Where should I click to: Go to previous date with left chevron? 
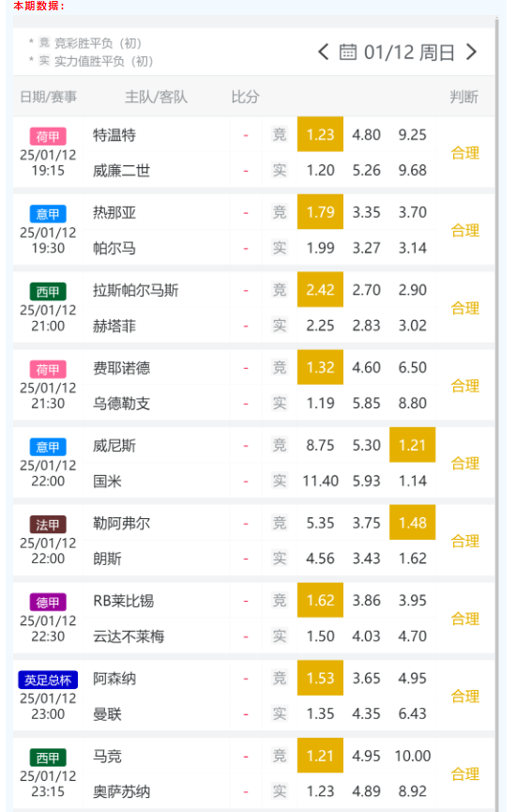[x=323, y=52]
